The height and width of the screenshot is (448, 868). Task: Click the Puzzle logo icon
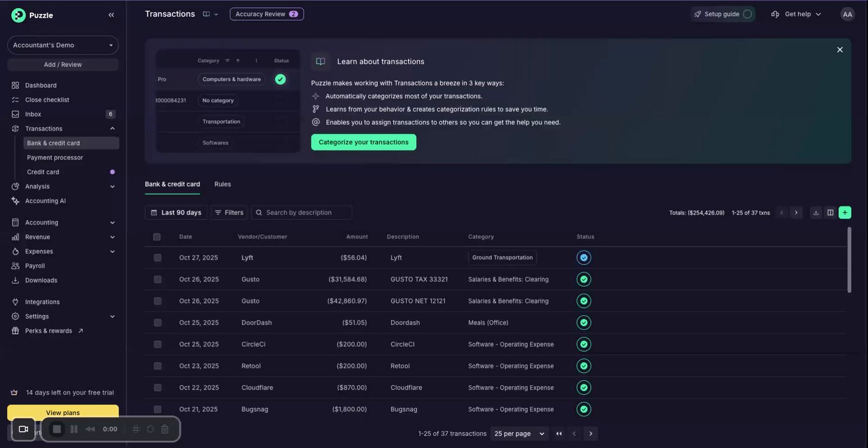(18, 15)
